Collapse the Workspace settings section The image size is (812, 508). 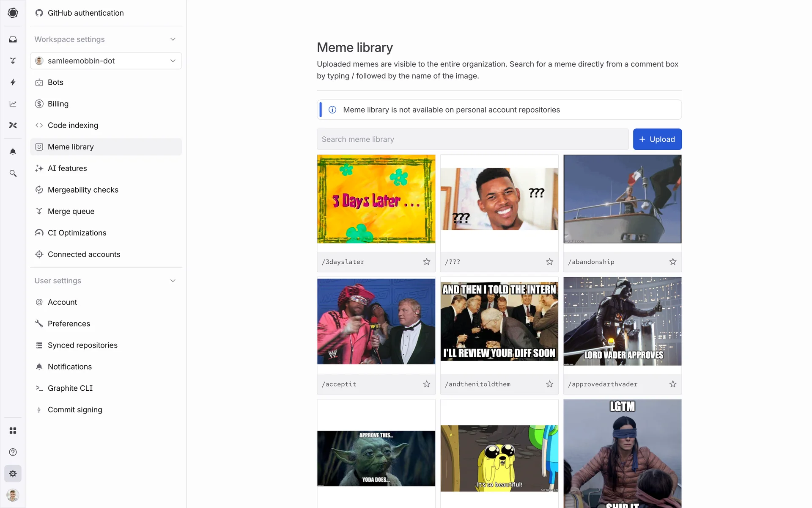pyautogui.click(x=173, y=39)
